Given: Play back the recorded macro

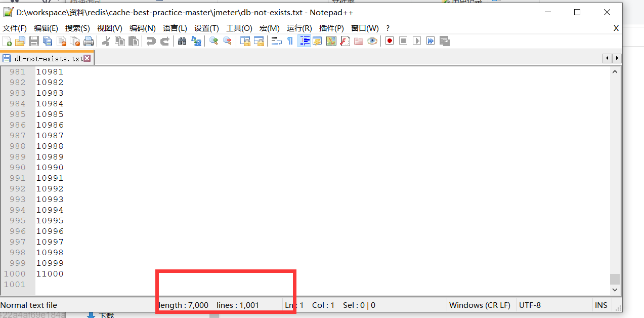Looking at the screenshot, I should click(x=417, y=41).
